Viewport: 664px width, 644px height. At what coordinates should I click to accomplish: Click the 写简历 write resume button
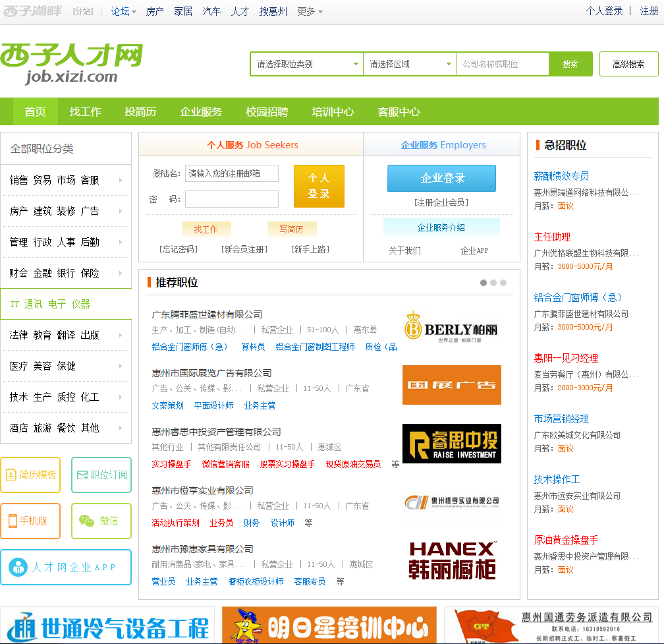(x=292, y=229)
